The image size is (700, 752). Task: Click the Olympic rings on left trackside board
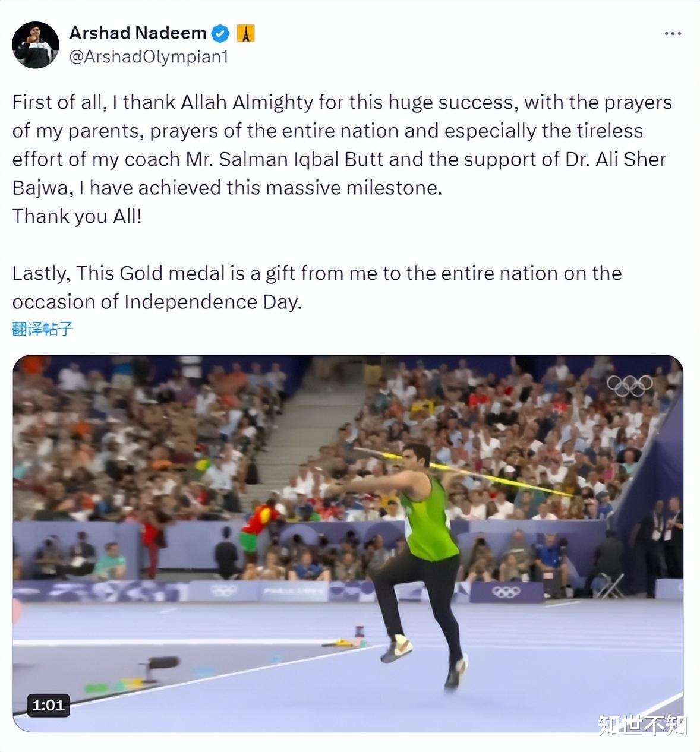coord(224,590)
